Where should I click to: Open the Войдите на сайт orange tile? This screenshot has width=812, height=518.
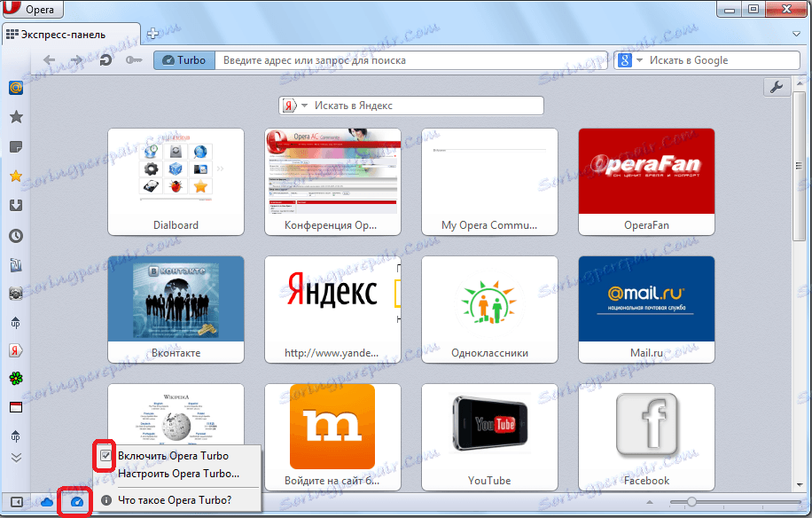[333, 437]
